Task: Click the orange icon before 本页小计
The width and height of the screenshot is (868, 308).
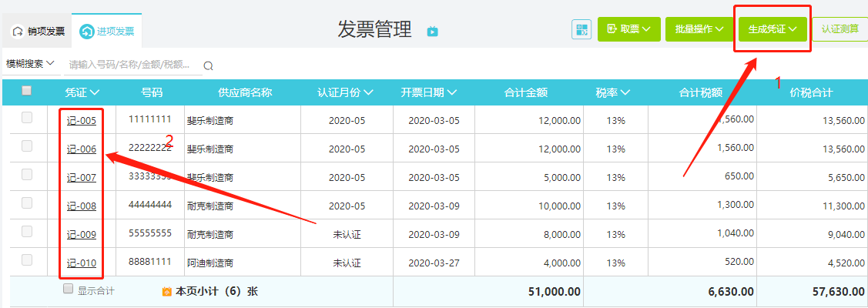Action: coord(167,292)
